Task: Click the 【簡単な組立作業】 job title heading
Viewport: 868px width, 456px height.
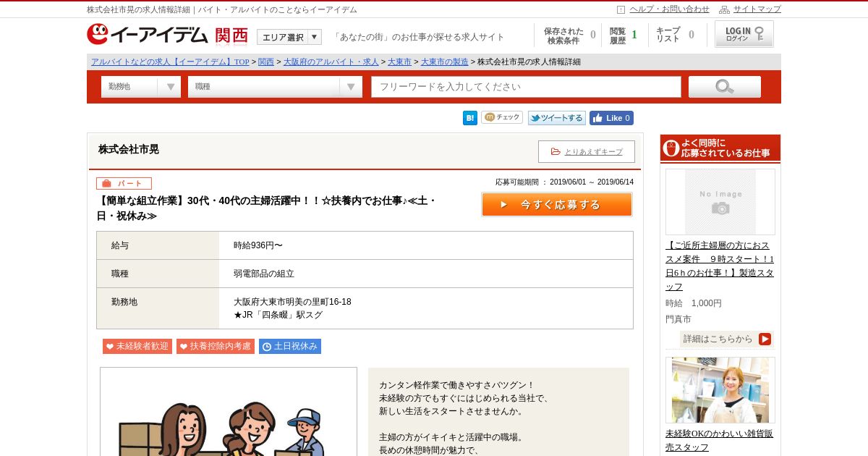Action: (268, 208)
